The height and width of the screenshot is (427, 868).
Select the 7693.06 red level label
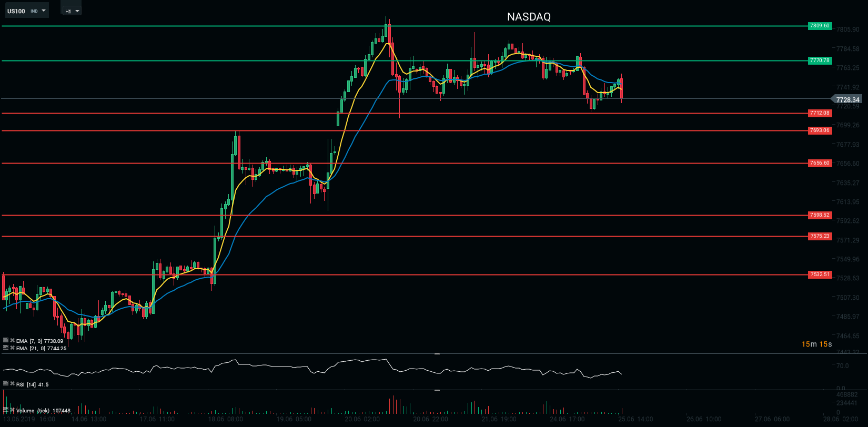click(820, 130)
